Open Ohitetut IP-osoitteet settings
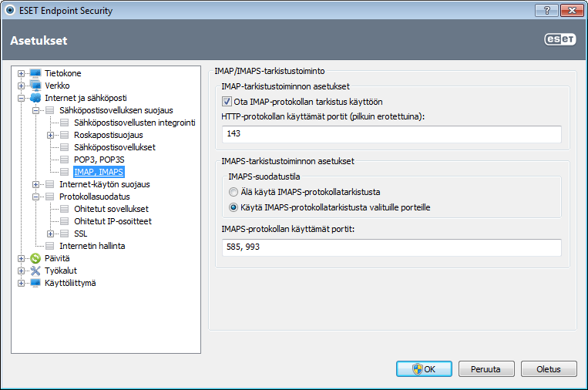The height and width of the screenshot is (390, 588). coord(113,221)
